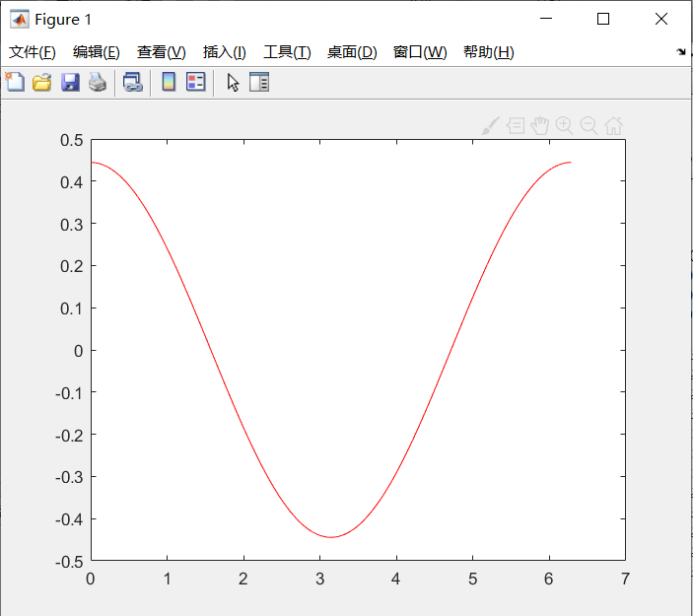Click the y-axis label 0.5
The image size is (693, 616).
72,141
